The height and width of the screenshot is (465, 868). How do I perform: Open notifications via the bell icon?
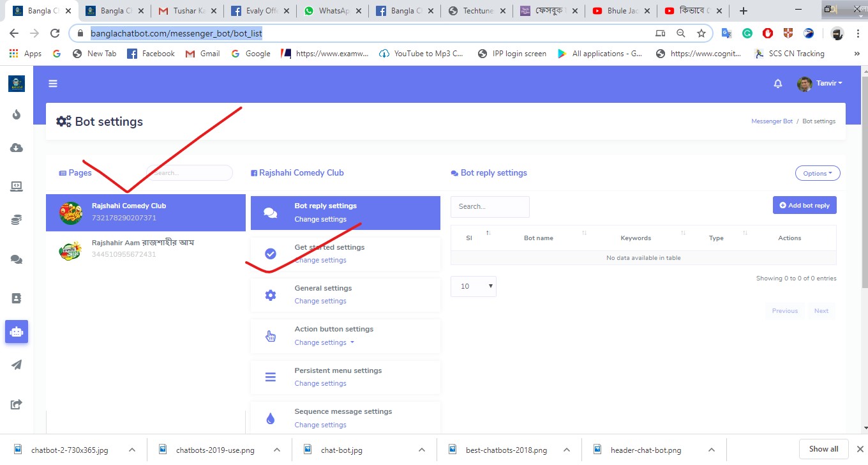tap(778, 84)
